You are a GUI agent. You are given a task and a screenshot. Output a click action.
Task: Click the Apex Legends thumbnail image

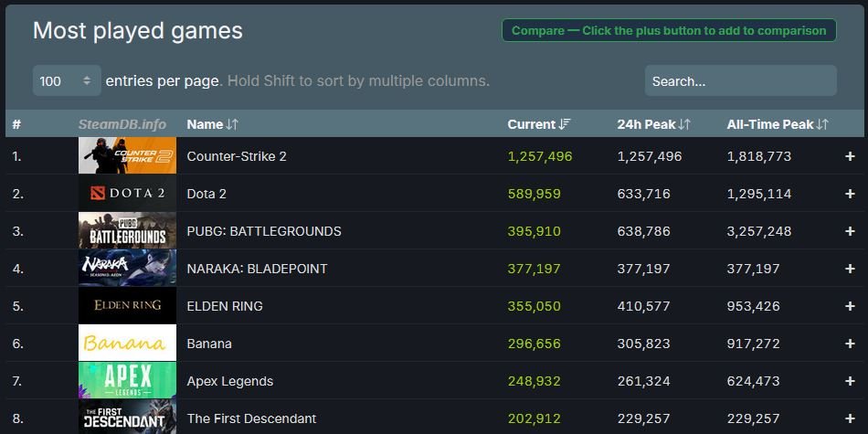(x=127, y=380)
